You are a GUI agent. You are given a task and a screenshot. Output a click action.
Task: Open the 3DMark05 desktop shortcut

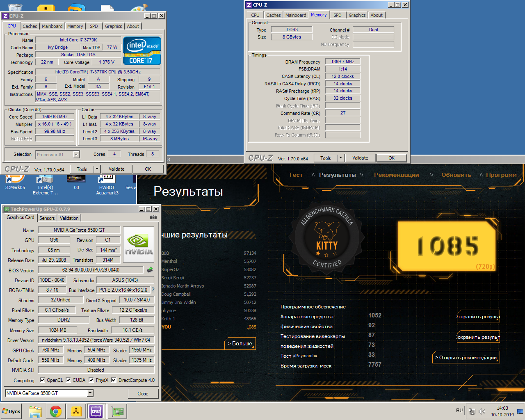15,182
